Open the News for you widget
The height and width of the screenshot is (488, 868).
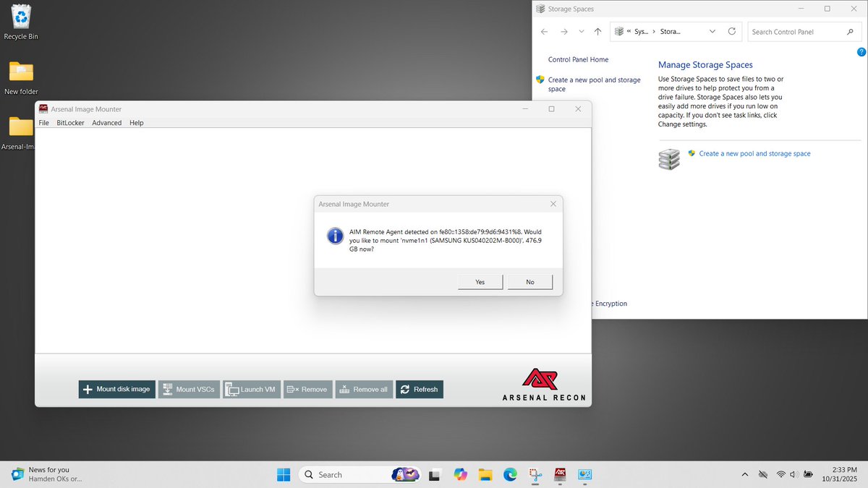[47, 474]
